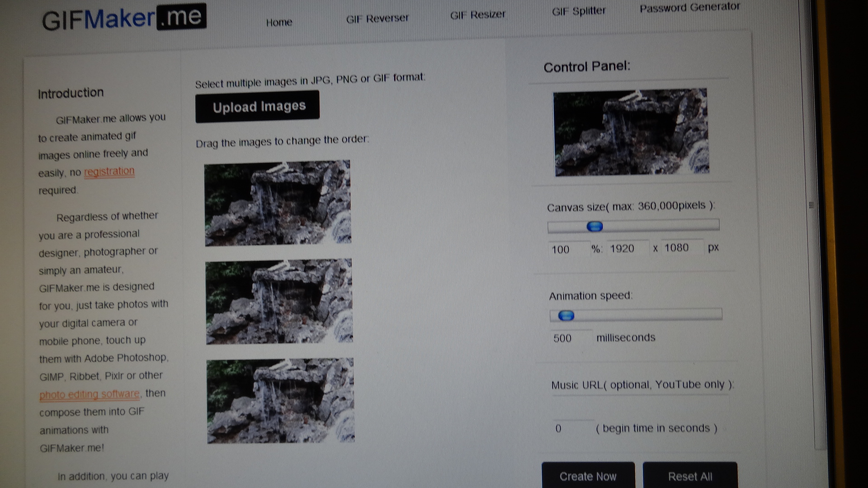Click the Animation speed slider handle
Viewport: 868px width, 488px height.
[566, 315]
